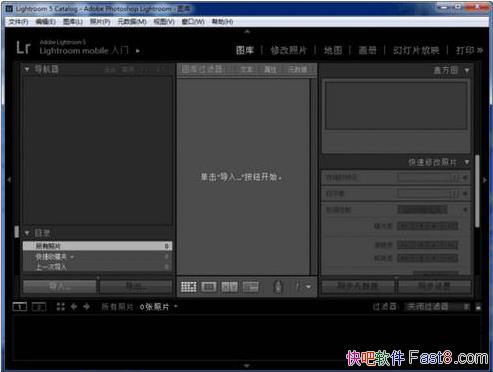This screenshot has height=372, width=493.
Task: Select 快捷收藏夹 + in the Catalog panel
Action: click(x=97, y=257)
